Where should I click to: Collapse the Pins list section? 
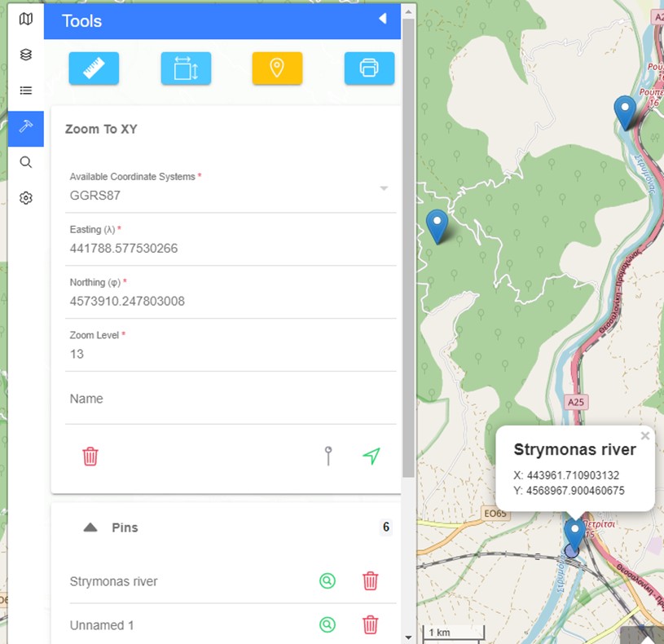coord(91,527)
